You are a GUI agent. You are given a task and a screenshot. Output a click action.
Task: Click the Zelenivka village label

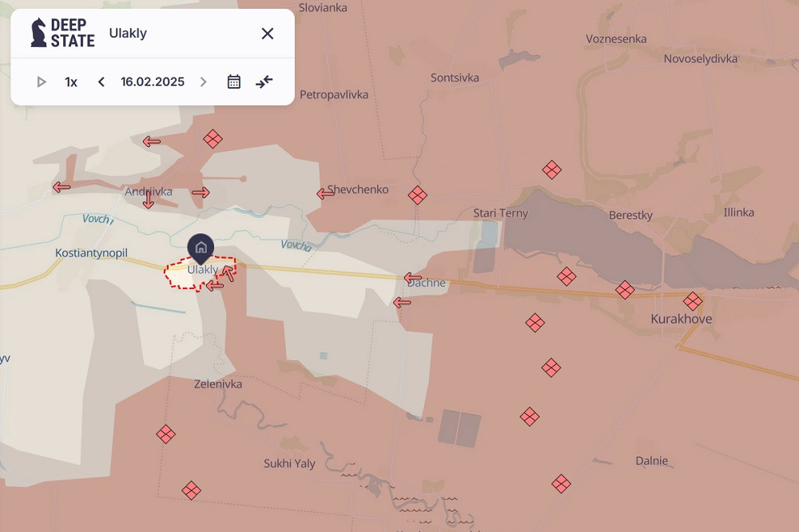218,384
